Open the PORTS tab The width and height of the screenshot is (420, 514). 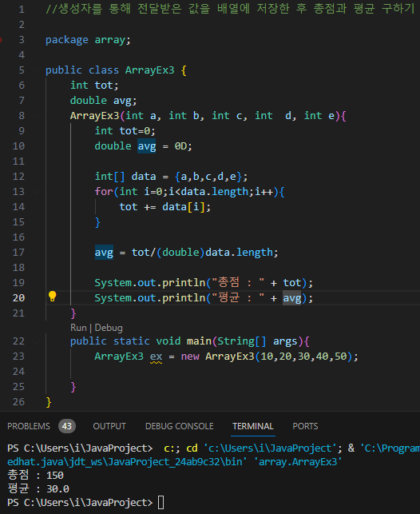pyautogui.click(x=305, y=426)
